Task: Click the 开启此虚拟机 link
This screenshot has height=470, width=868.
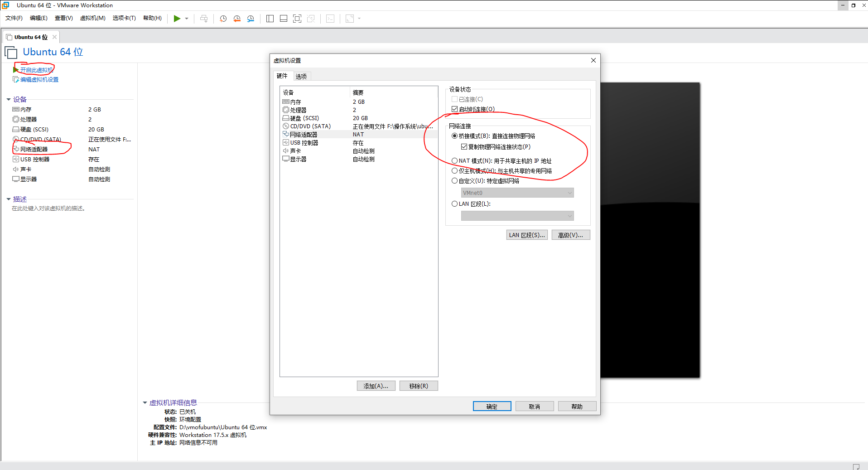Action: coord(37,70)
